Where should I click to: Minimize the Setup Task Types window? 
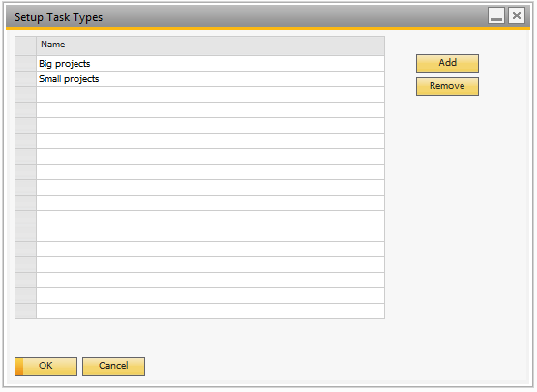496,15
